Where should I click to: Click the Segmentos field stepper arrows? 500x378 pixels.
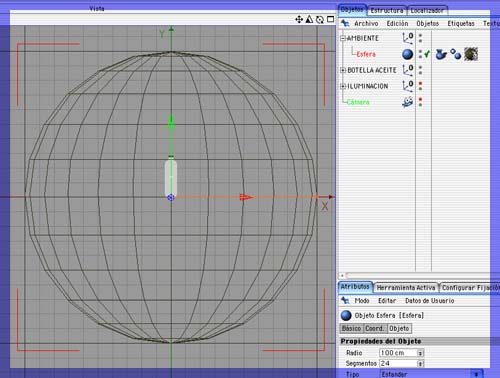(x=421, y=364)
